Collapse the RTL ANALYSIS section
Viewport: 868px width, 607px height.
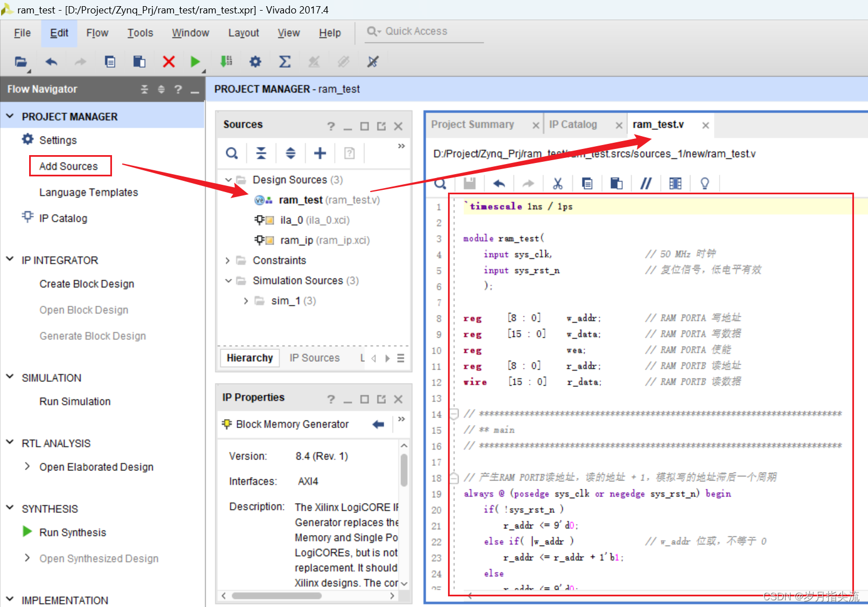(x=10, y=442)
